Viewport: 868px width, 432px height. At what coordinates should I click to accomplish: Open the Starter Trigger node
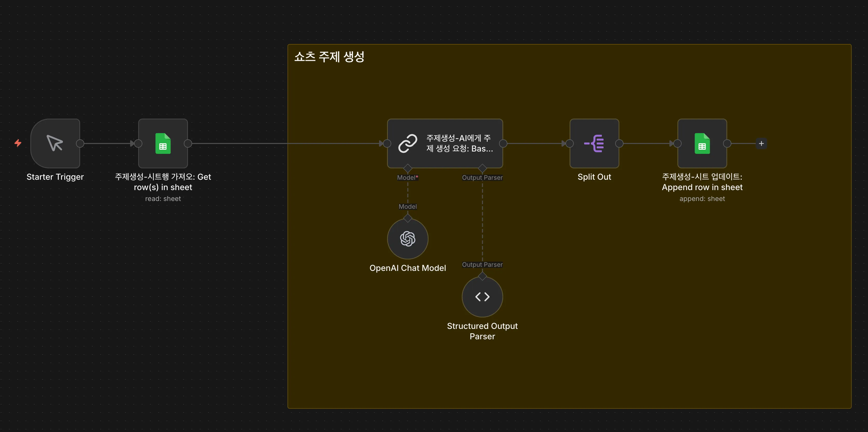point(55,143)
